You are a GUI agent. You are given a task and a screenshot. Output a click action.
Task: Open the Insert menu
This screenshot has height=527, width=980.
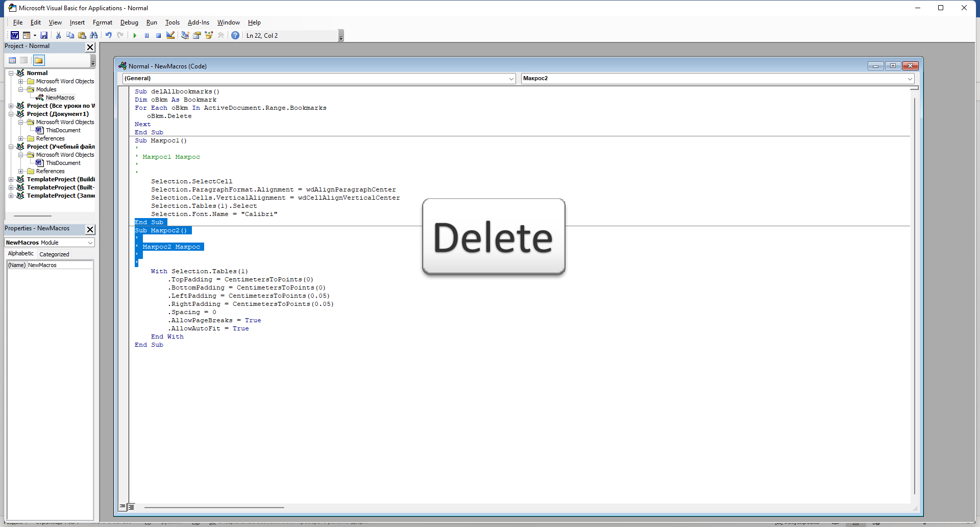tap(77, 22)
